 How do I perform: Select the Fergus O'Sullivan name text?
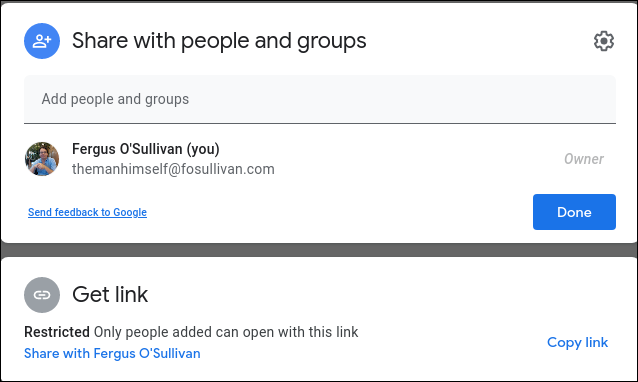(127, 149)
